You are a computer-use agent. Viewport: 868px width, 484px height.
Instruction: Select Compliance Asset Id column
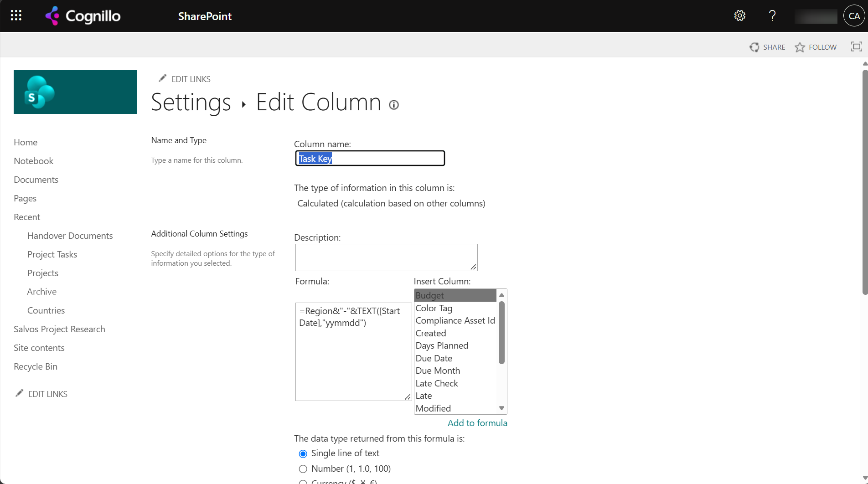coord(455,320)
